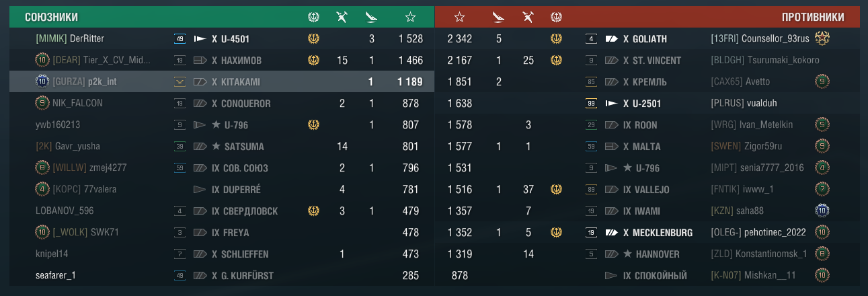
Task: Click the sinking ship icon in the allies header
Action: pyautogui.click(x=371, y=17)
